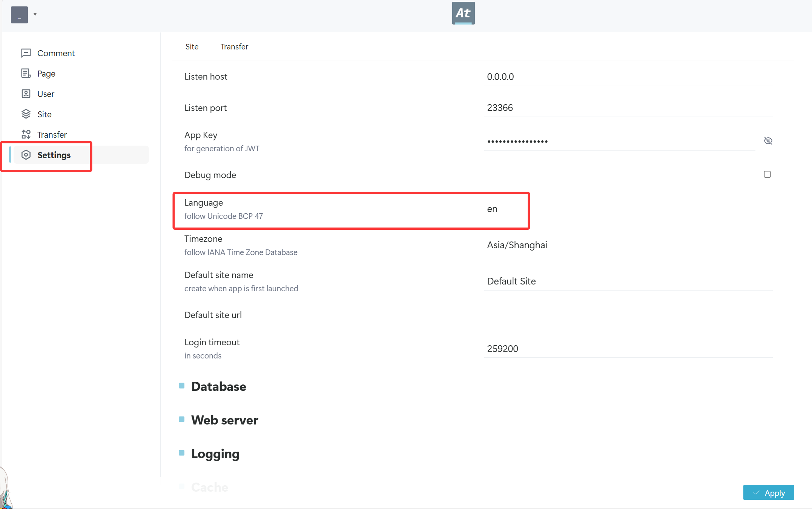The height and width of the screenshot is (509, 812).
Task: Click the user avatar in top-left corner
Action: click(x=19, y=15)
